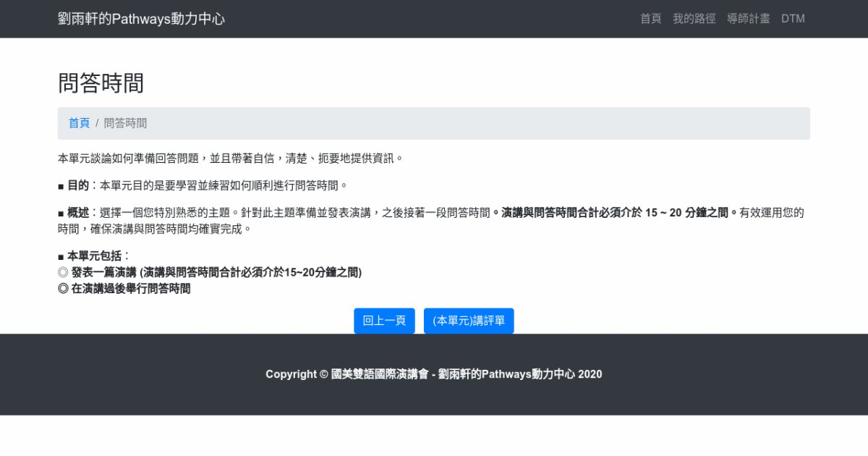
Task: Click the sentence 針對此主題準備並發表演講
Action: coord(307,213)
